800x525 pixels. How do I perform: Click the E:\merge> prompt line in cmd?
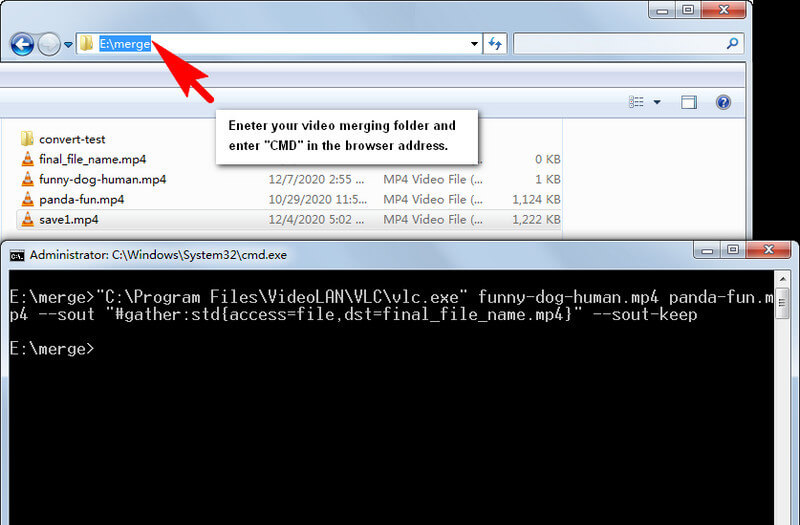point(52,349)
